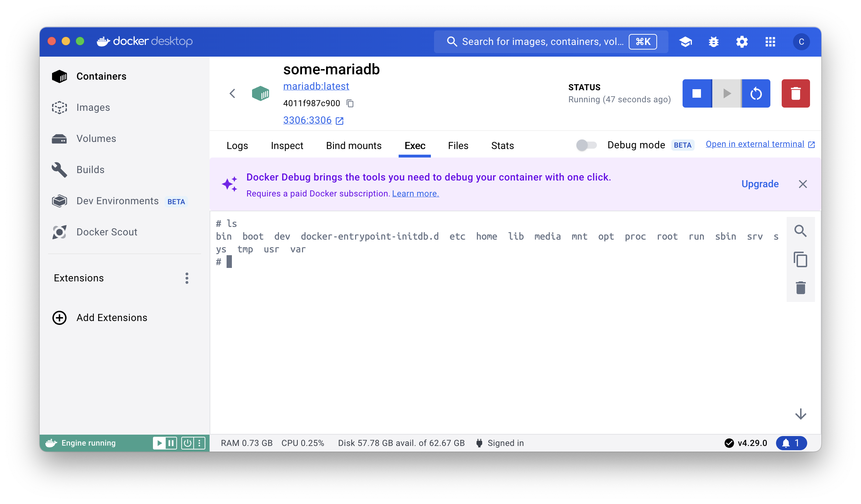Copy container ID 4011f987c900
The height and width of the screenshot is (504, 861).
[350, 103]
